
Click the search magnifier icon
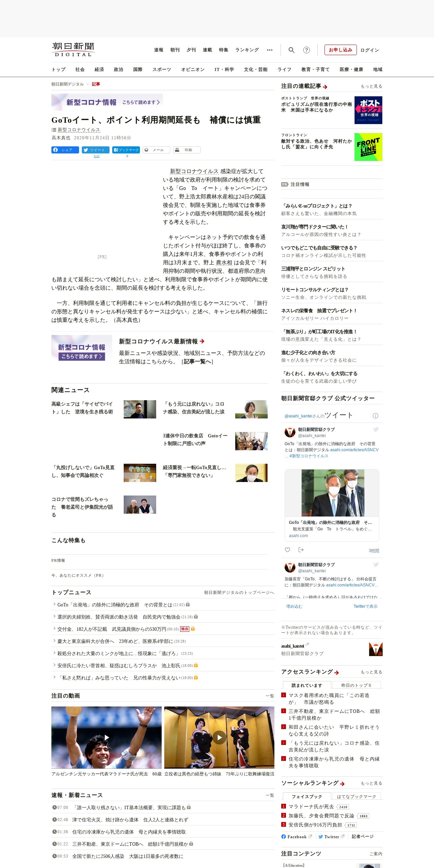291,50
